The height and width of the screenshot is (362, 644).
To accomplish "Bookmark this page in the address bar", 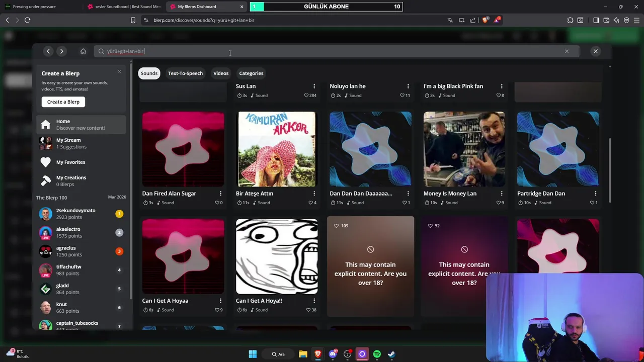I will pyautogui.click(x=133, y=20).
